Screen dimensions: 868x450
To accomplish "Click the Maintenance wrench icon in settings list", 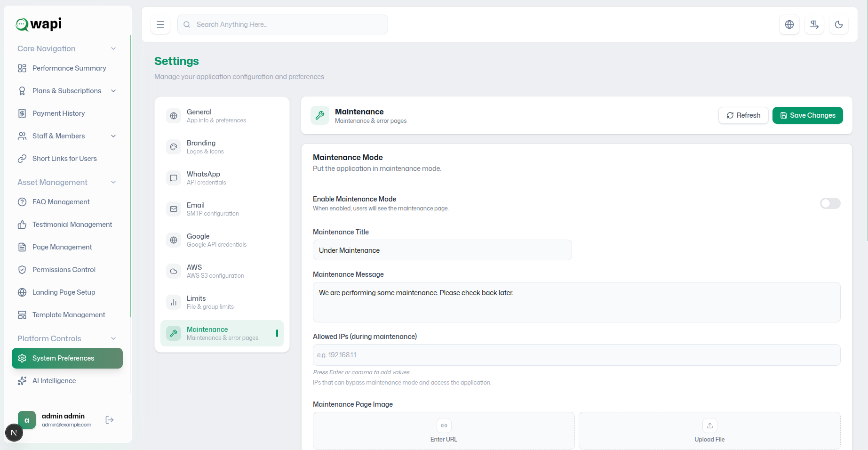I will [174, 333].
